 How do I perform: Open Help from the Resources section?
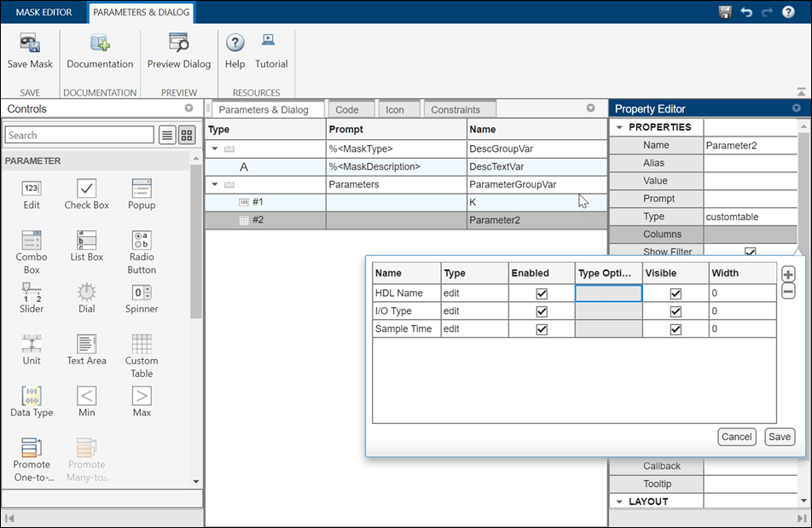(x=235, y=50)
